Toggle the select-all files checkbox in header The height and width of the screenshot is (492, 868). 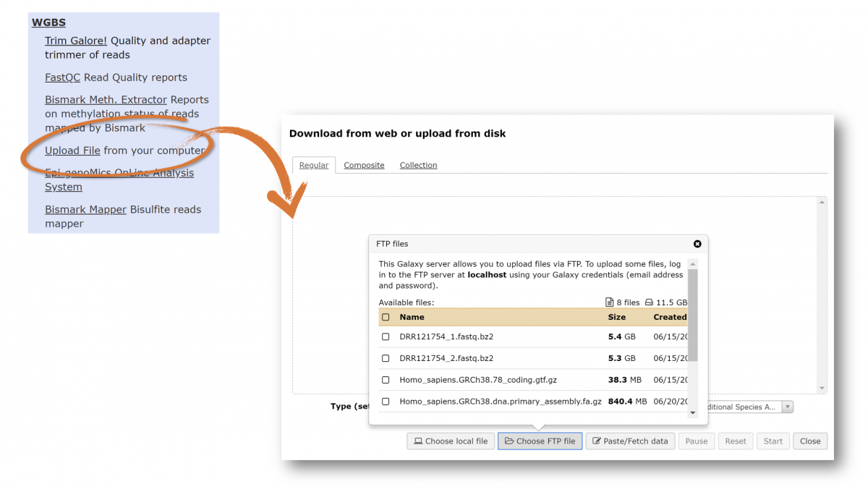tap(386, 317)
